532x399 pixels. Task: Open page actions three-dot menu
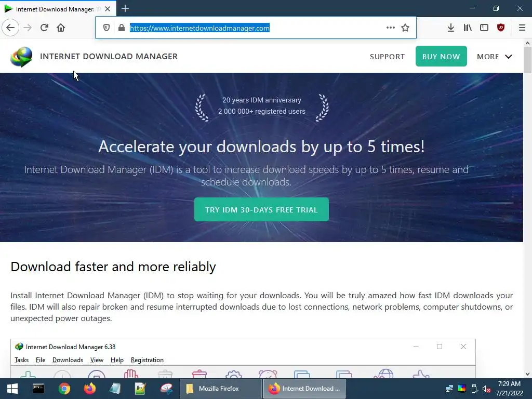(x=391, y=28)
